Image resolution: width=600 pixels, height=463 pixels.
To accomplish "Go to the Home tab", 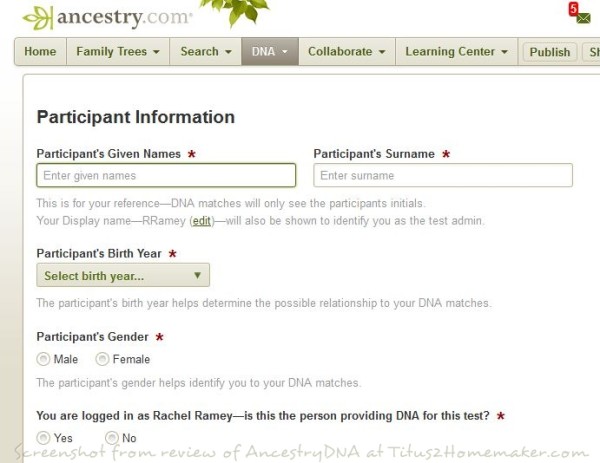I will pos(40,52).
